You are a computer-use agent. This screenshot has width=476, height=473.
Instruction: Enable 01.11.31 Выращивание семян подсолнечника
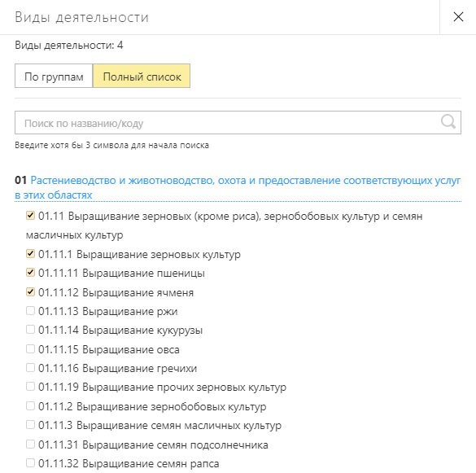click(30, 445)
